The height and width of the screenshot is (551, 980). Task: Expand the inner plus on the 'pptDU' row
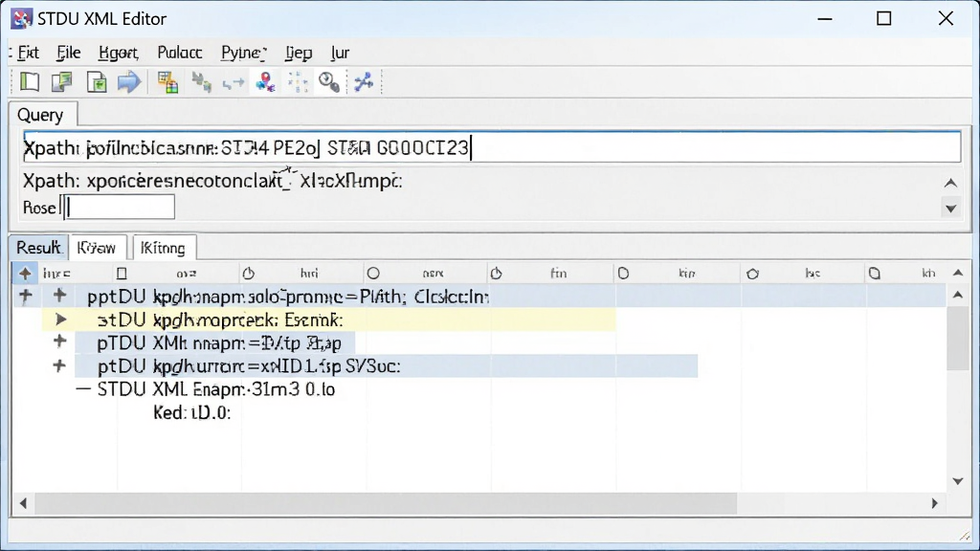[x=59, y=295]
